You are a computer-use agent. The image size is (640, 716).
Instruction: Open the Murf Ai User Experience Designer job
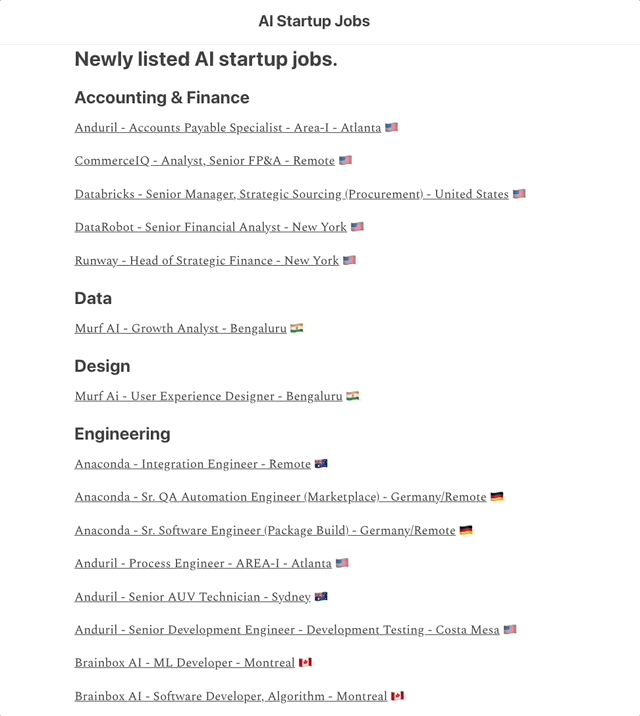click(x=209, y=396)
